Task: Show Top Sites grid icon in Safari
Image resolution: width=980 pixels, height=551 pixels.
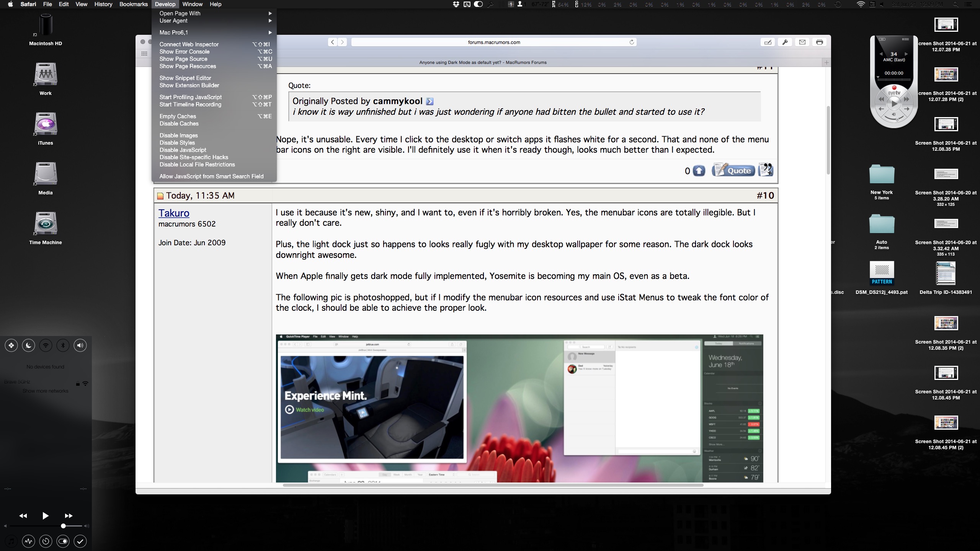Action: (x=144, y=54)
